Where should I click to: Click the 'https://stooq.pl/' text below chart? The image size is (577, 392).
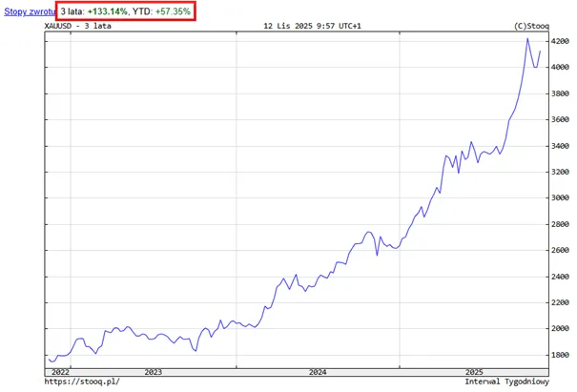coord(82,382)
